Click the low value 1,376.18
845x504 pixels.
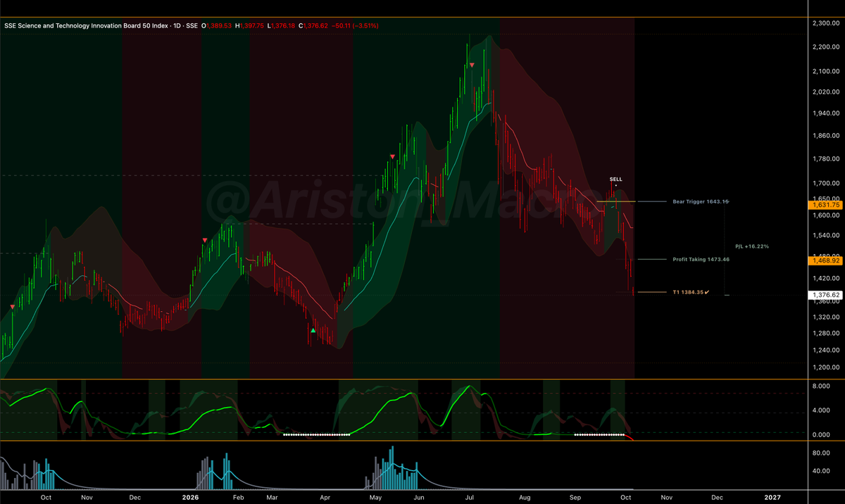pos(282,25)
